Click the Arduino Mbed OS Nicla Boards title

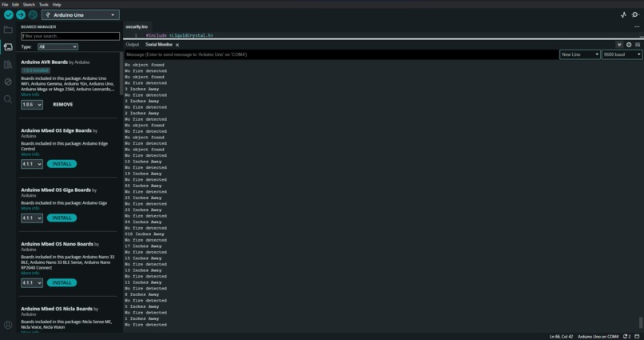tap(57, 309)
